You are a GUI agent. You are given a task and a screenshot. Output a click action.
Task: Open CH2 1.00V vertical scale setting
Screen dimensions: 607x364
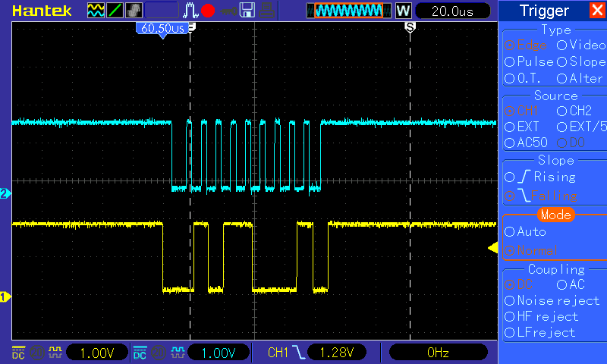point(219,353)
